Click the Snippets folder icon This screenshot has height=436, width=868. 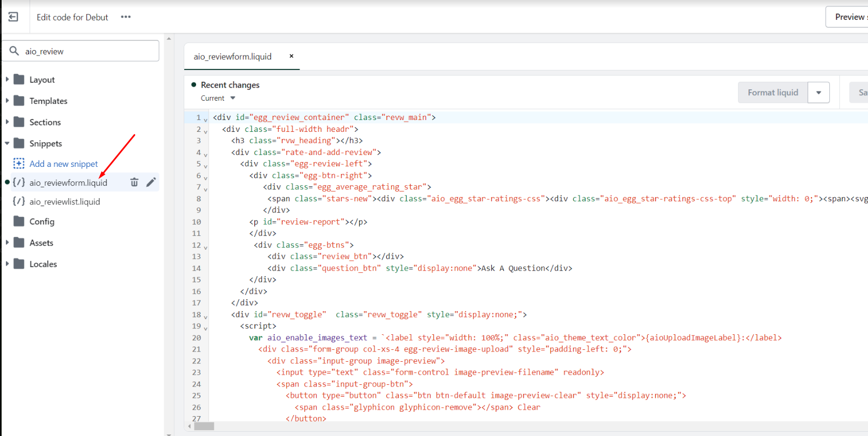point(19,143)
